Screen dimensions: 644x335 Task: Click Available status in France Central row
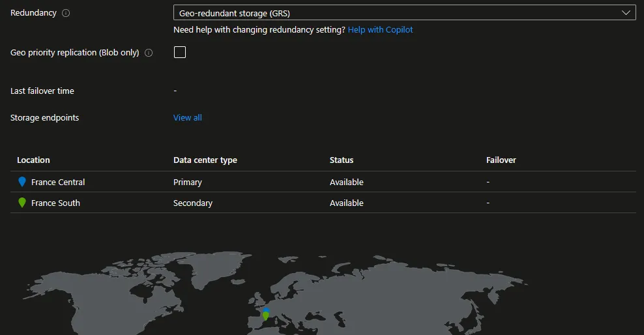pyautogui.click(x=347, y=182)
